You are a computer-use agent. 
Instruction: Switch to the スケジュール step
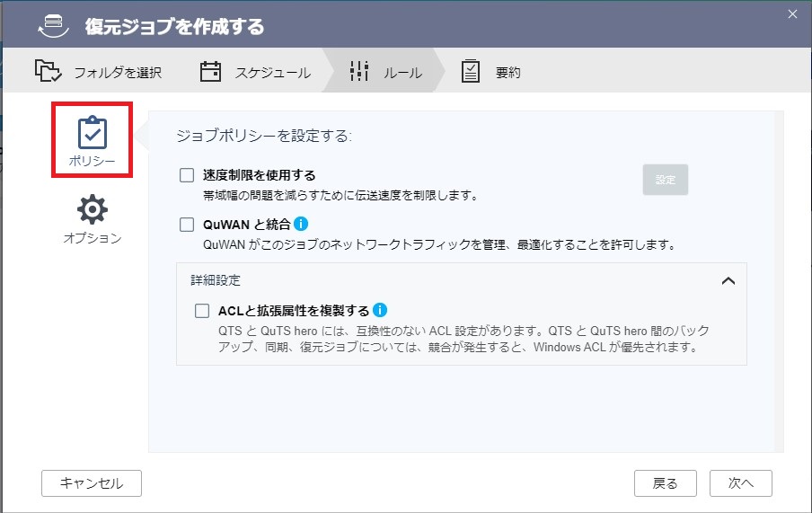[255, 72]
